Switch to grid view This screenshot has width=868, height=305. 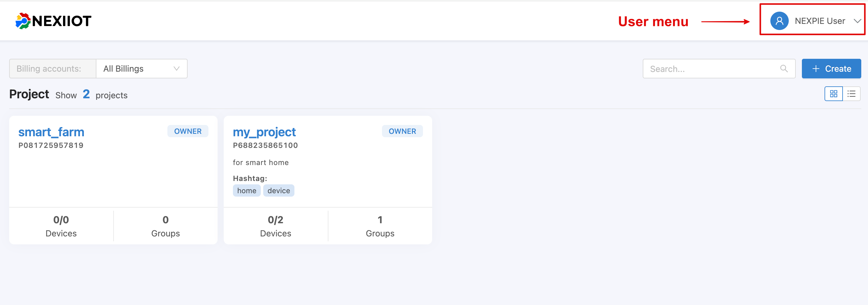click(834, 94)
